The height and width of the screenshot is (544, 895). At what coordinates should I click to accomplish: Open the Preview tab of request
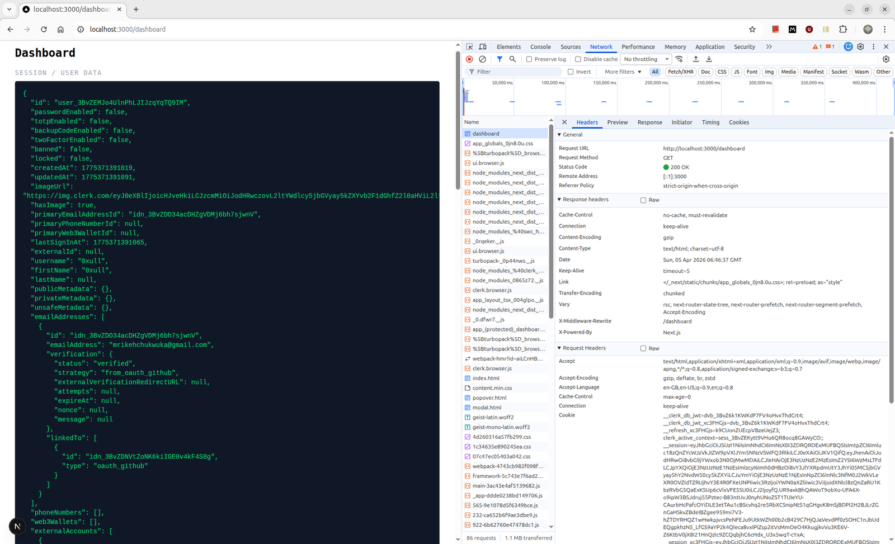(x=617, y=122)
